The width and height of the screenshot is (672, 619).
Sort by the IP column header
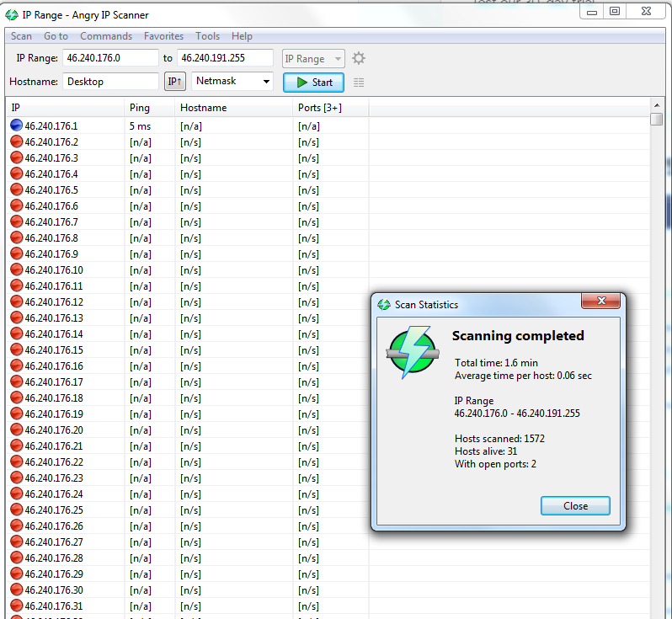point(65,108)
